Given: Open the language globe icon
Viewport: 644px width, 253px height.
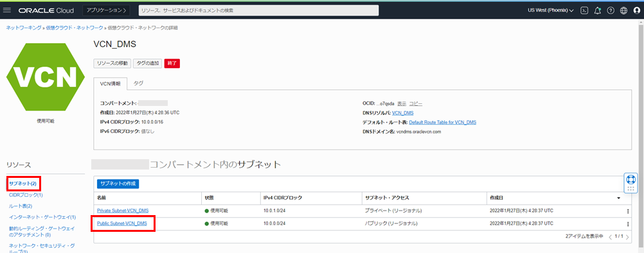Looking at the screenshot, I should click(x=624, y=10).
